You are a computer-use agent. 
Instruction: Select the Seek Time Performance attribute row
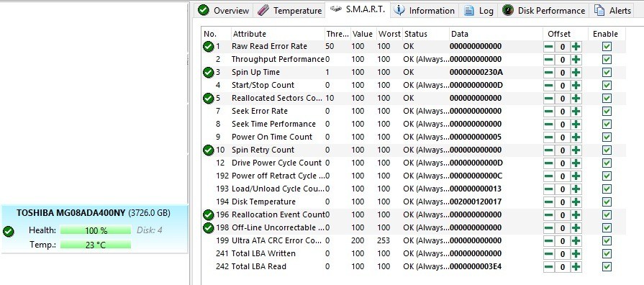tap(414, 124)
